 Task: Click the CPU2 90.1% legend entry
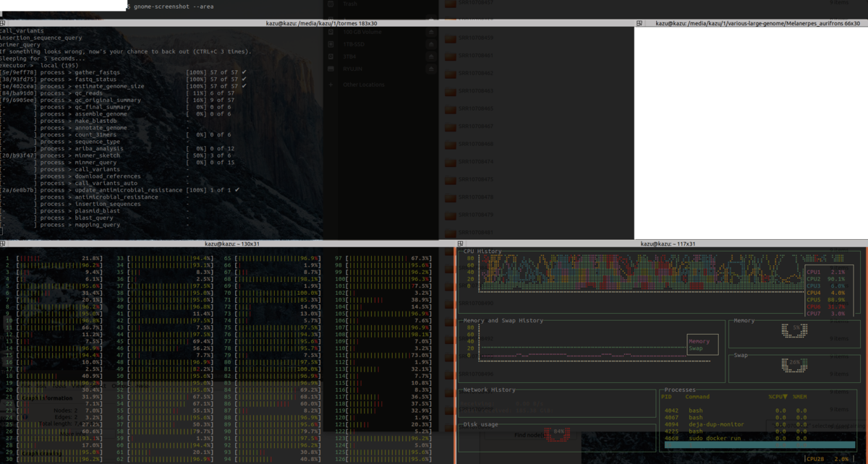[x=825, y=279]
